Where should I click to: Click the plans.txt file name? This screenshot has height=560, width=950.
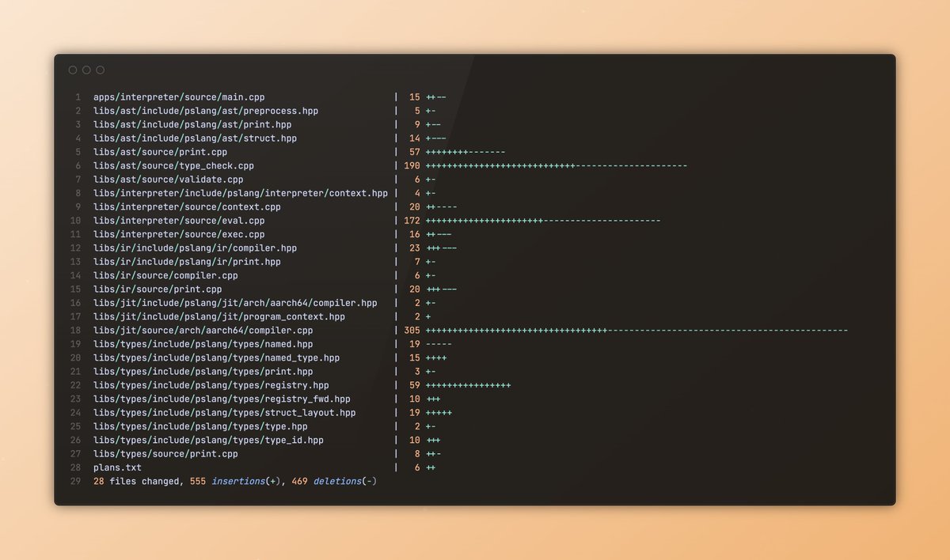[117, 467]
